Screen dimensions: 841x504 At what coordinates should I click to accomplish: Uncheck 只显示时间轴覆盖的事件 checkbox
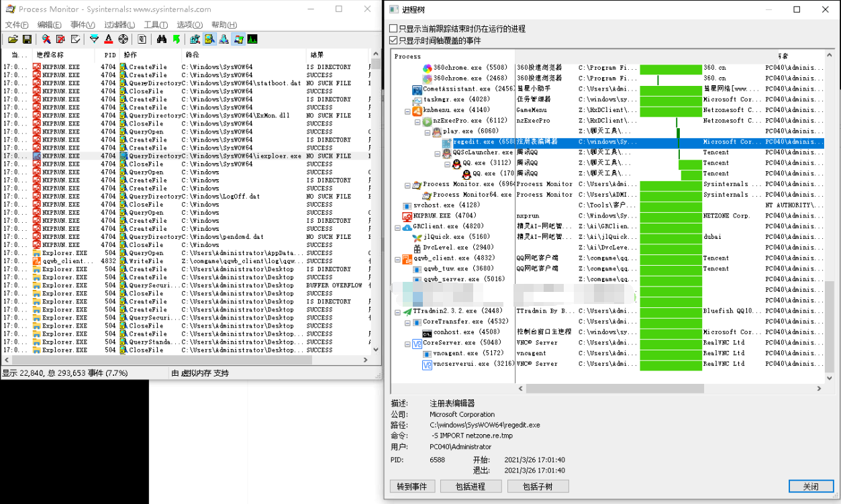pyautogui.click(x=393, y=40)
